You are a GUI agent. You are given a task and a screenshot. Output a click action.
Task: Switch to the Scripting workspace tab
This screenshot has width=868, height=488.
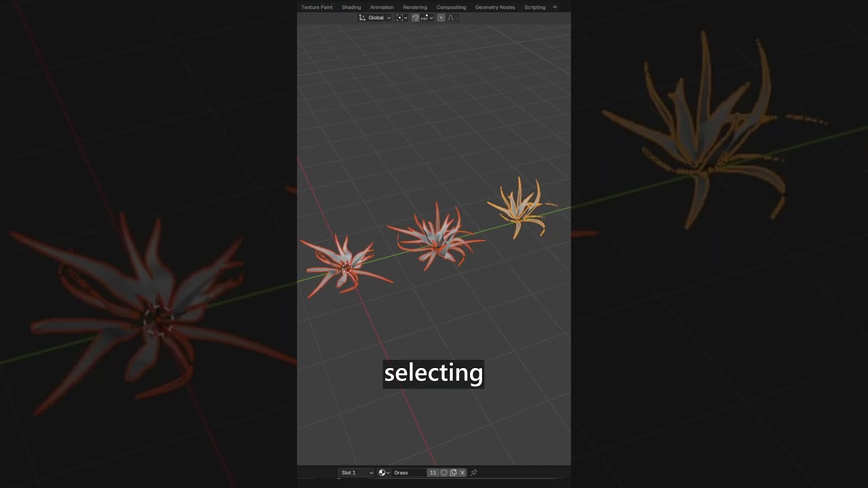[534, 7]
